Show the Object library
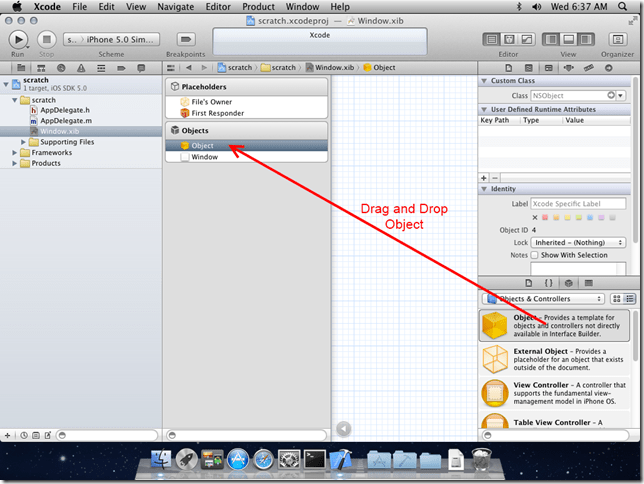Image resolution: width=644 pixels, height=484 pixels. pyautogui.click(x=568, y=283)
